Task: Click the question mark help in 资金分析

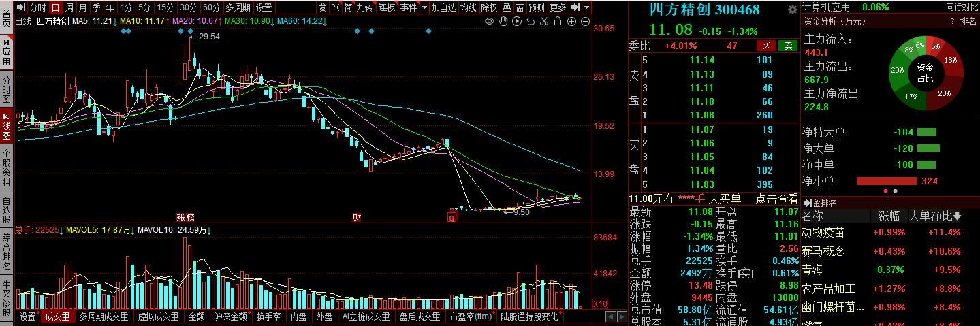Action: [951, 22]
